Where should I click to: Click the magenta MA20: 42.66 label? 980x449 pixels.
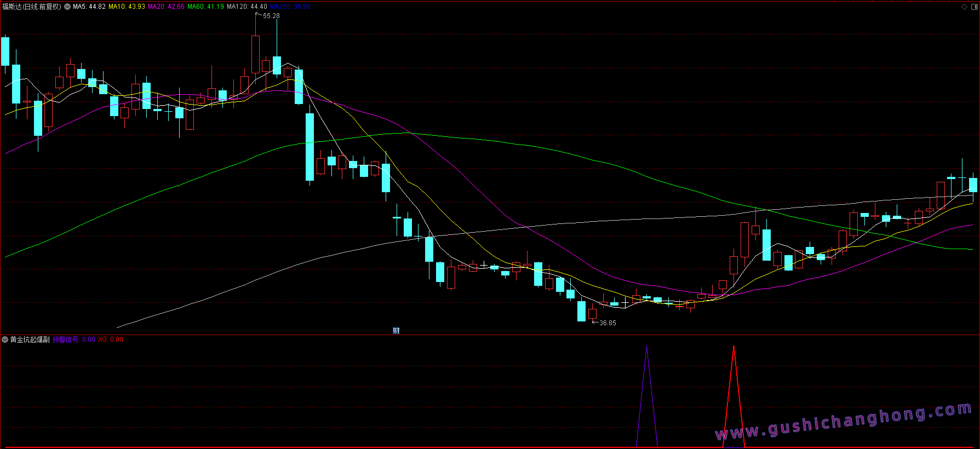click(x=166, y=7)
